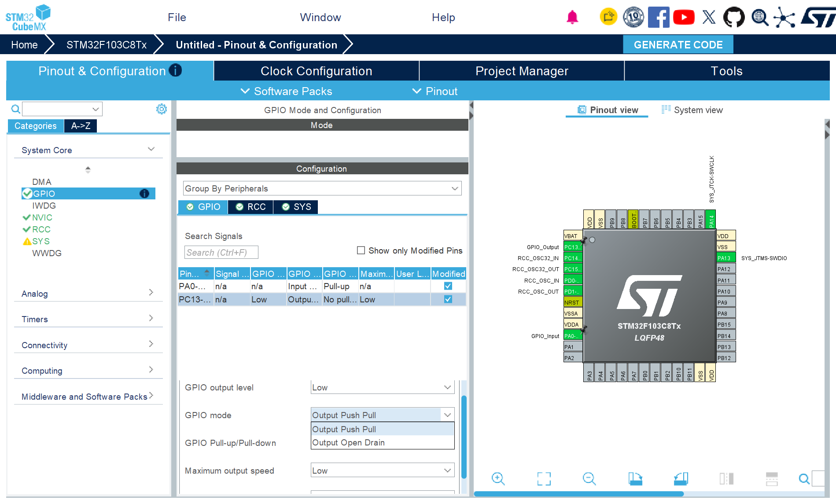
Task: Zoom in on the pinout view
Action: tap(498, 478)
